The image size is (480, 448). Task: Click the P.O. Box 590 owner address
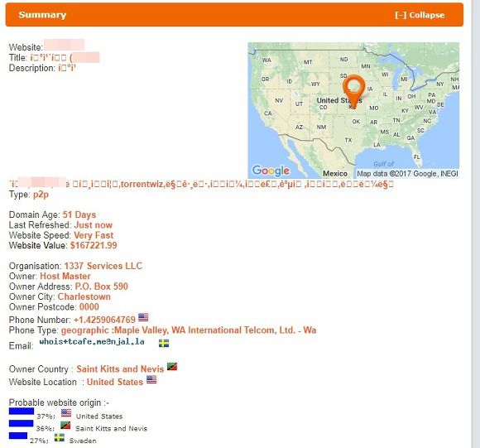101,287
